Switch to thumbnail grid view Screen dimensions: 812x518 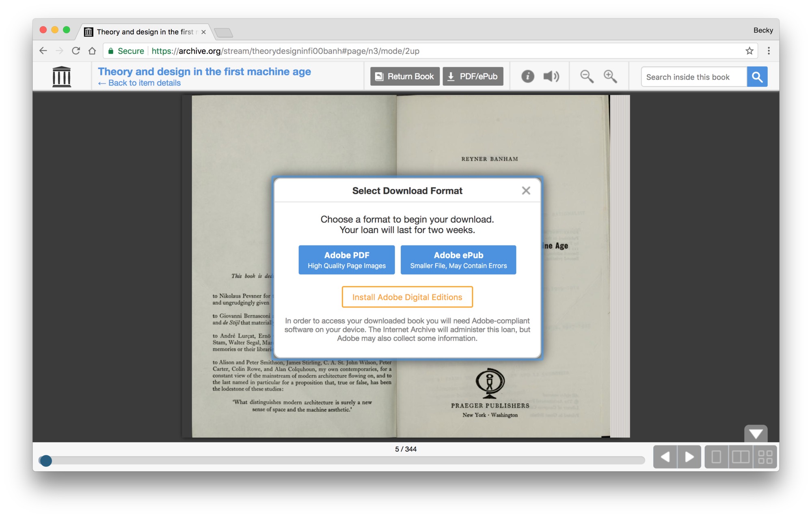pyautogui.click(x=765, y=457)
